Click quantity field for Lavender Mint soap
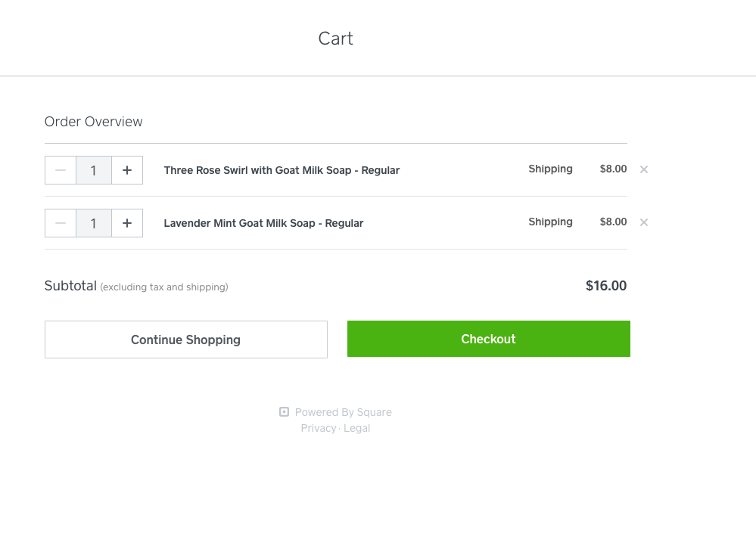This screenshot has width=756, height=552. point(94,223)
